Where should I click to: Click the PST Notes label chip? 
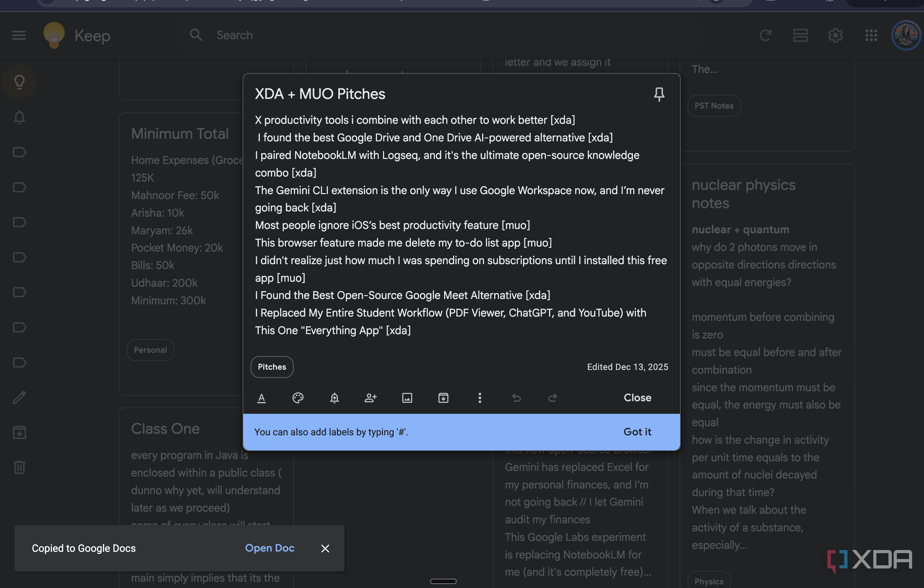[x=714, y=106]
